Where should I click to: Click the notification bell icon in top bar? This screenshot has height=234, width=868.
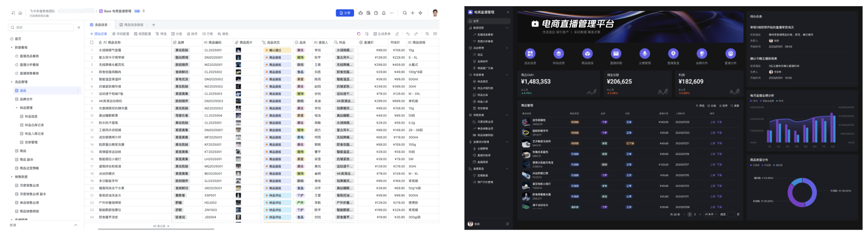[384, 13]
